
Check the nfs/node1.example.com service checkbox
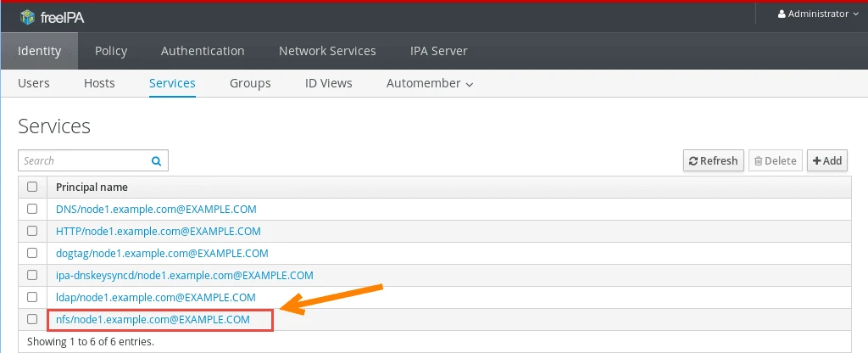[32, 319]
